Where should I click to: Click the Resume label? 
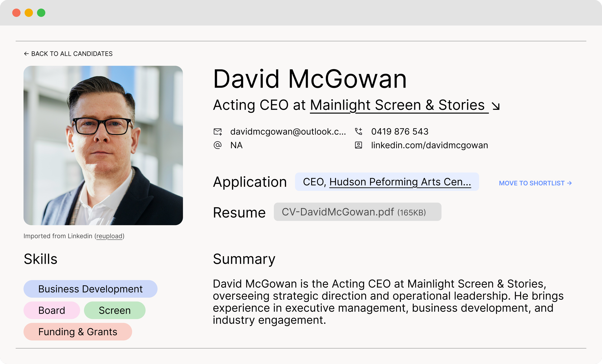(x=239, y=213)
